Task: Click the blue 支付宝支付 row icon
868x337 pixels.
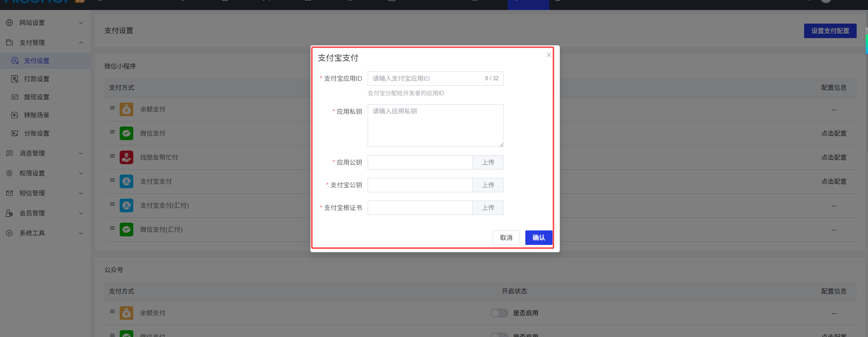Action: (x=126, y=181)
